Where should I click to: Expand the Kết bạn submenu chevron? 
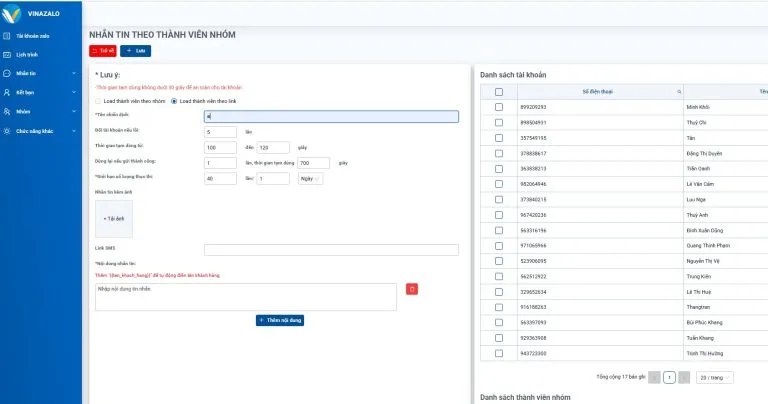(x=75, y=92)
